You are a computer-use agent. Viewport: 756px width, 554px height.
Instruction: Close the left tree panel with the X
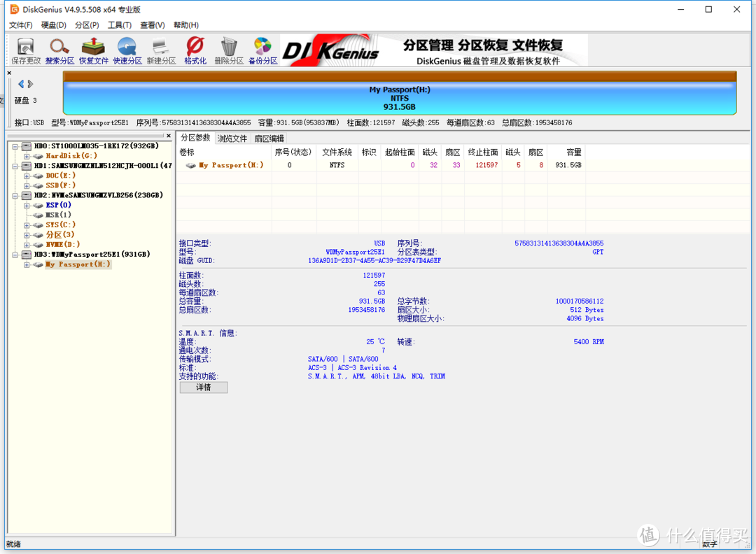168,136
